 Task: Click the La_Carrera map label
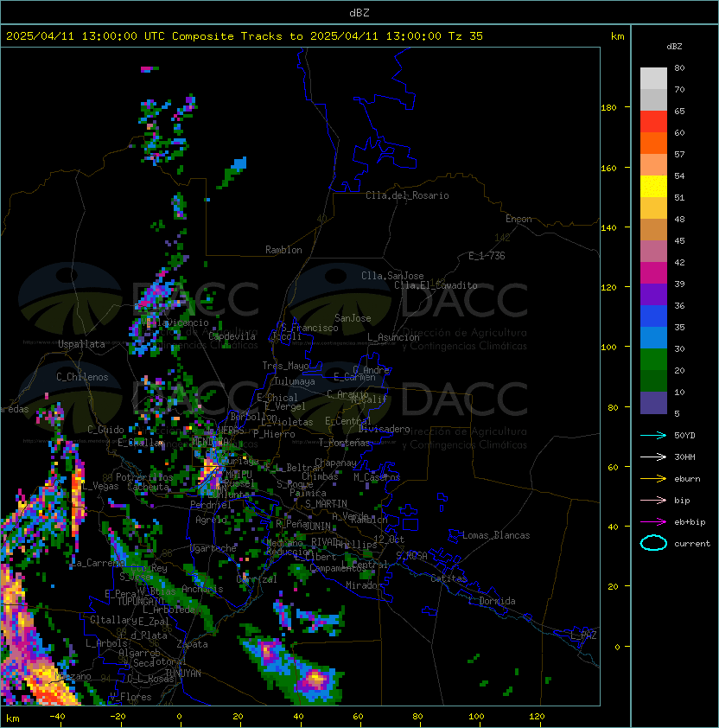click(x=98, y=563)
